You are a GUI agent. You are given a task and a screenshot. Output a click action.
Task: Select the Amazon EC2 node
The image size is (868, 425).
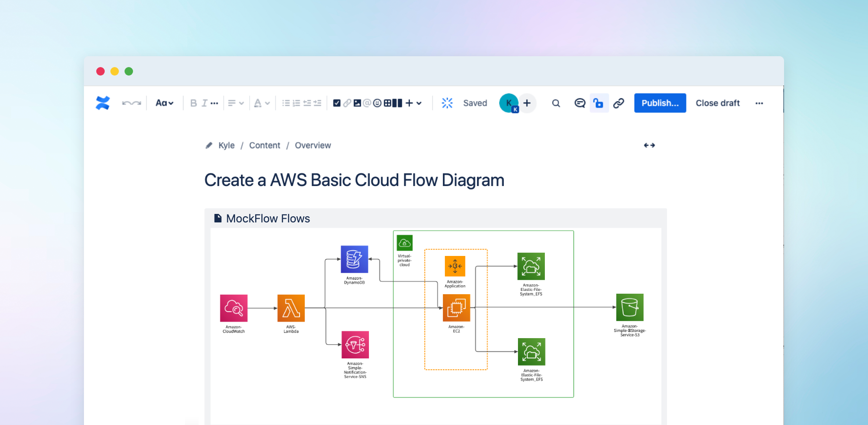pos(457,308)
